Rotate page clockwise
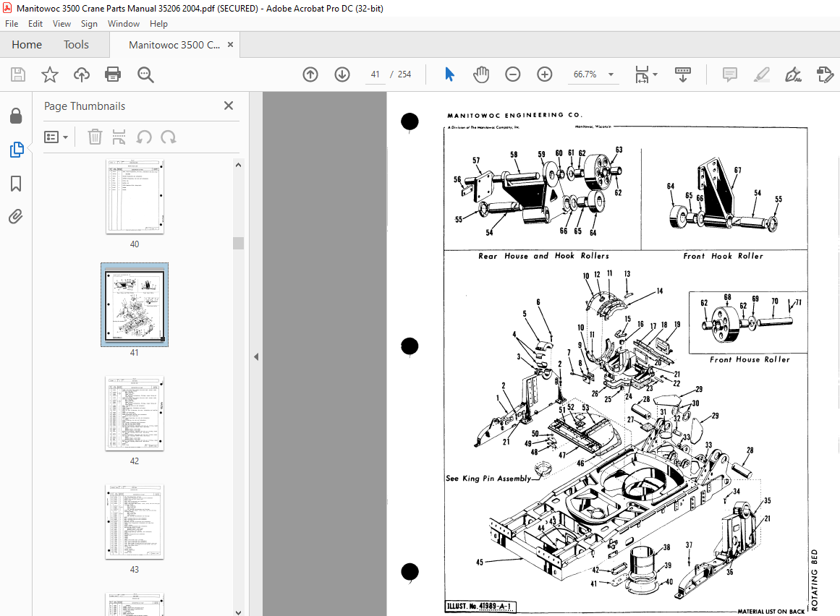Screen dimensions: 840x616 168,137
